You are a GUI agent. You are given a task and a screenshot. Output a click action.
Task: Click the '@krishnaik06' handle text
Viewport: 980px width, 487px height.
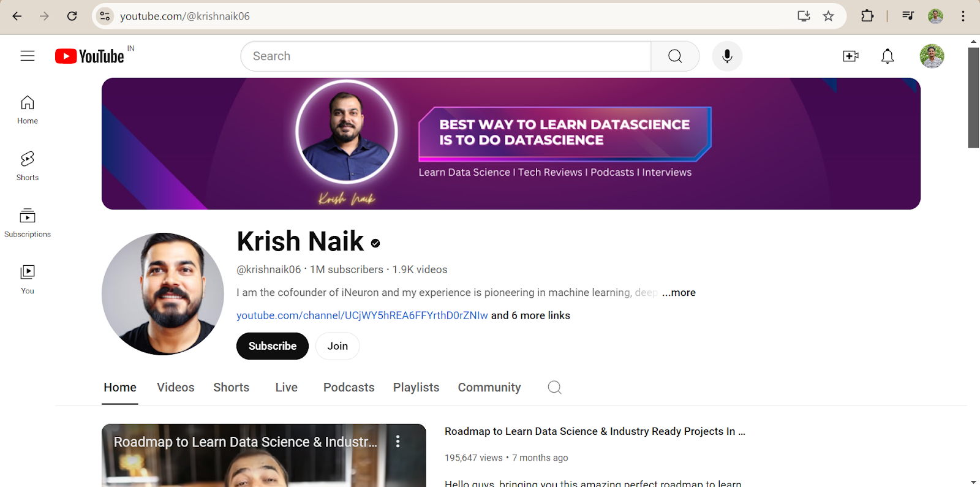tap(269, 270)
